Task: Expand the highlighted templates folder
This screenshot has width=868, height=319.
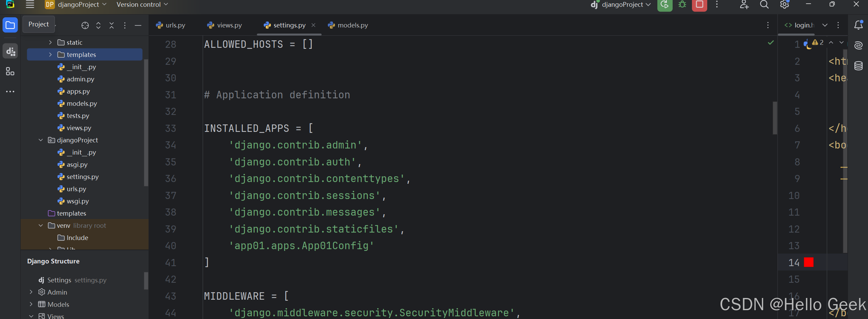Action: pyautogui.click(x=51, y=55)
